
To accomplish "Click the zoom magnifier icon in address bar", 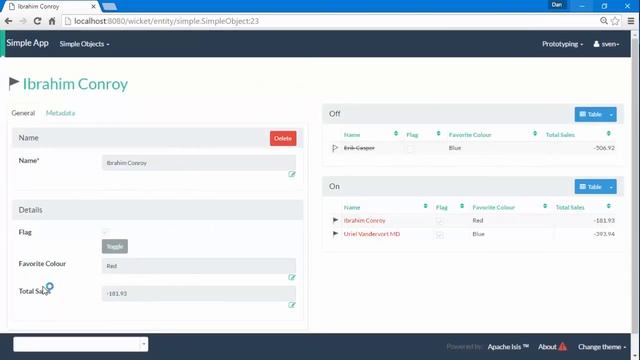I will click(604, 21).
